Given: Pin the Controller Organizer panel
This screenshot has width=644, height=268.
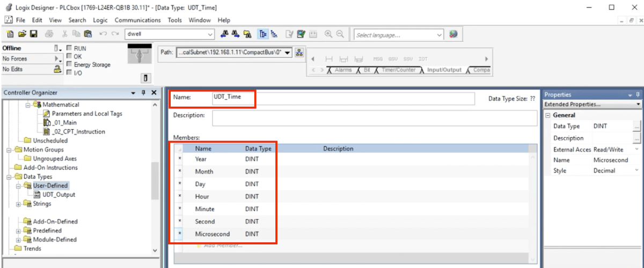Looking at the screenshot, I should [x=143, y=93].
